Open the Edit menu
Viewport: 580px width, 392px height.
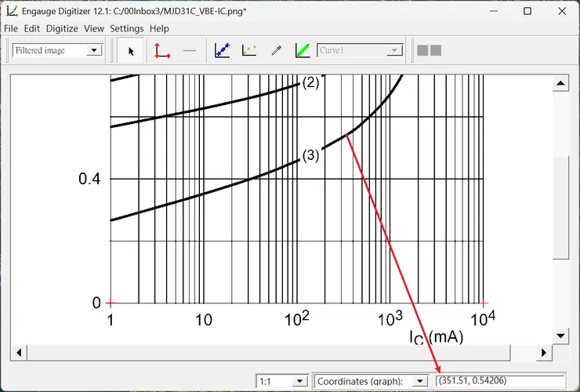[x=32, y=28]
